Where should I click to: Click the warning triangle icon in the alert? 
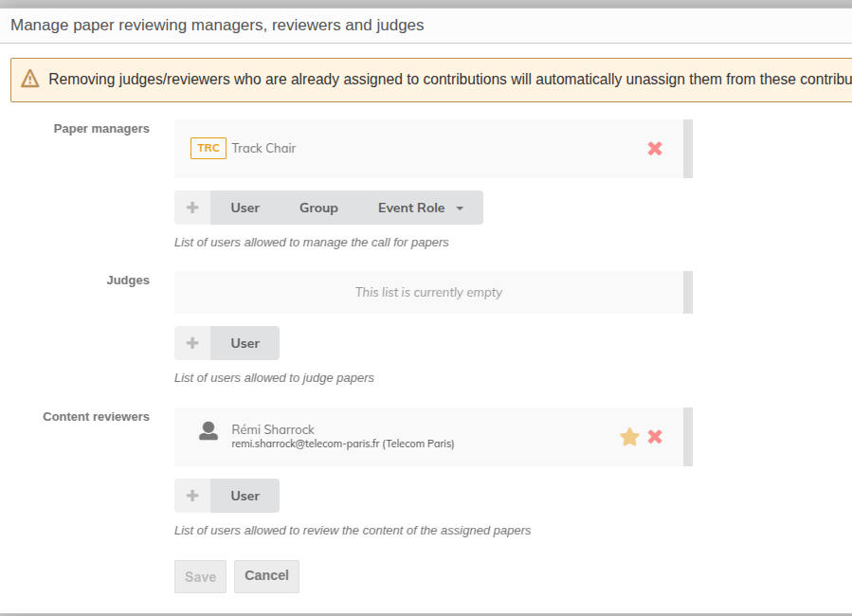pyautogui.click(x=30, y=79)
